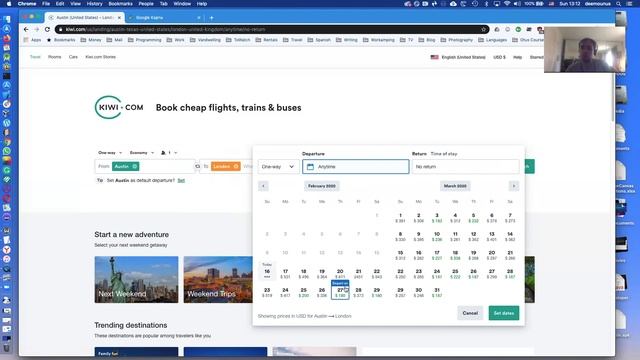Open Help link in header
This screenshot has height=360, width=640.
518,57
